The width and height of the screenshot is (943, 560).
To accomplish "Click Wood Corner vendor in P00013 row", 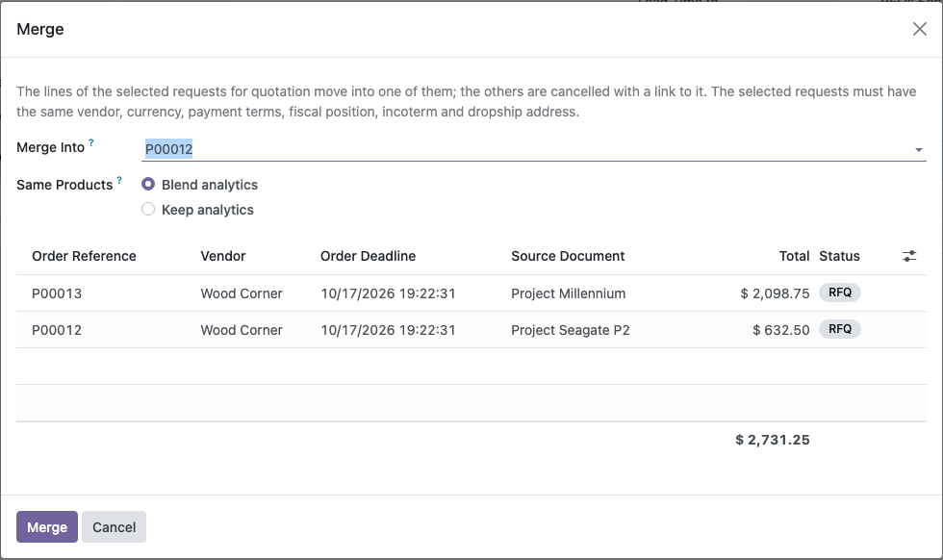I will [242, 293].
